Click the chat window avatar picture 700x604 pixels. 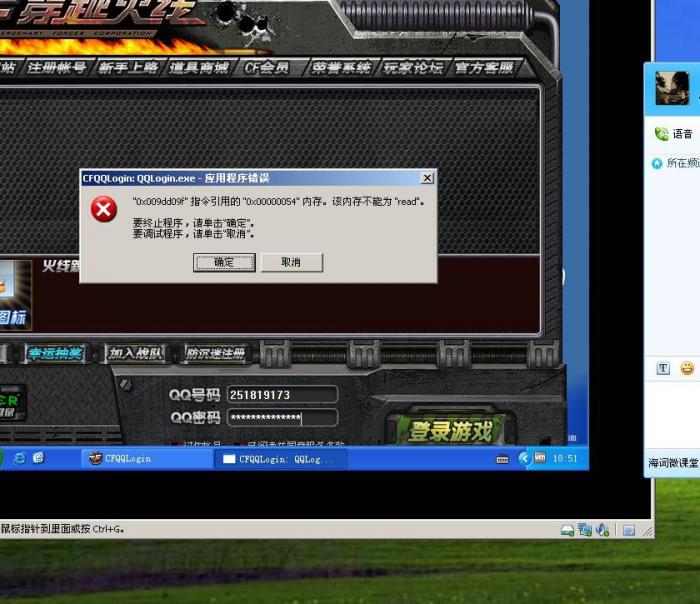(x=672, y=88)
